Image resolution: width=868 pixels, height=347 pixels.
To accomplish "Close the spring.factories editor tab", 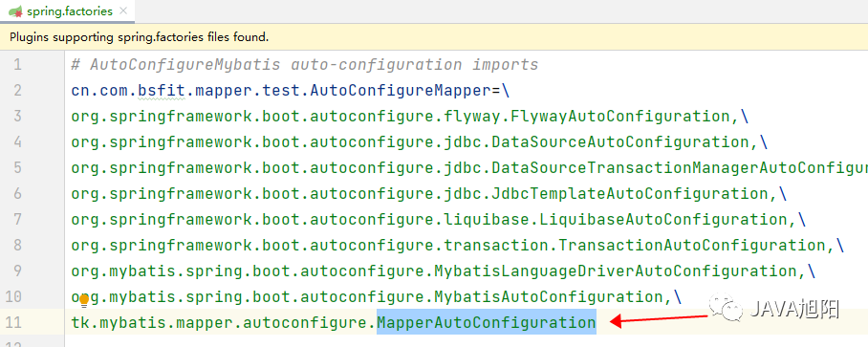I will pos(123,11).
